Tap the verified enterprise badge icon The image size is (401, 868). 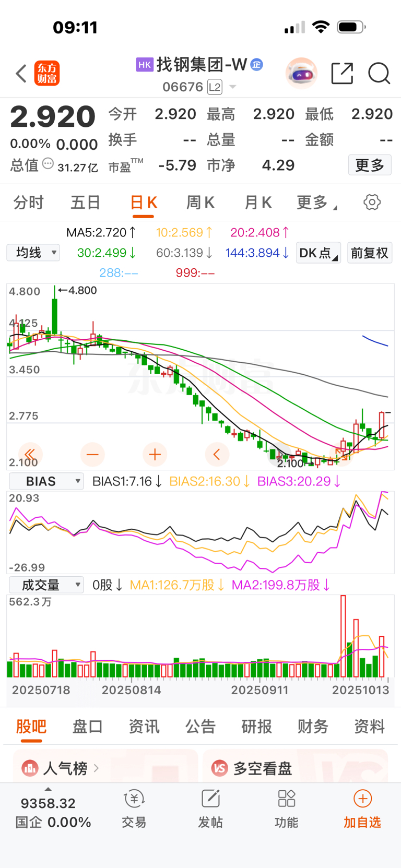pyautogui.click(x=256, y=65)
